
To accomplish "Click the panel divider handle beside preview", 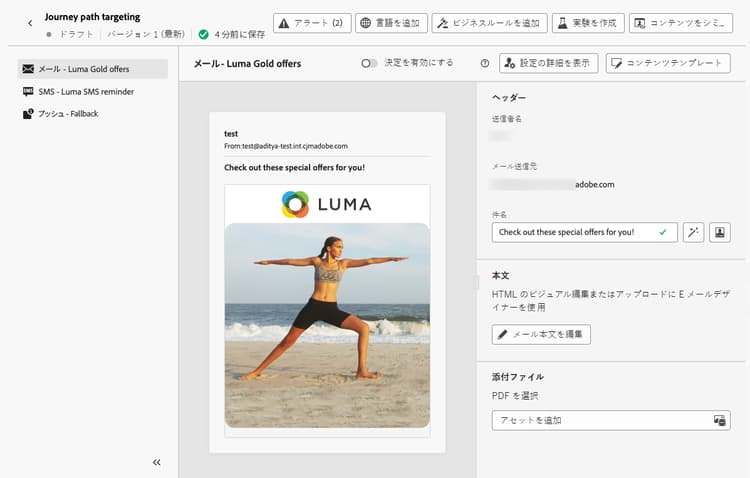I will click(476, 282).
